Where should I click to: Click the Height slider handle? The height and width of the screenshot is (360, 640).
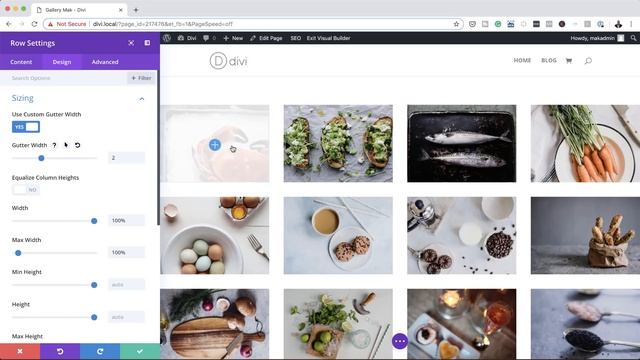94,317
